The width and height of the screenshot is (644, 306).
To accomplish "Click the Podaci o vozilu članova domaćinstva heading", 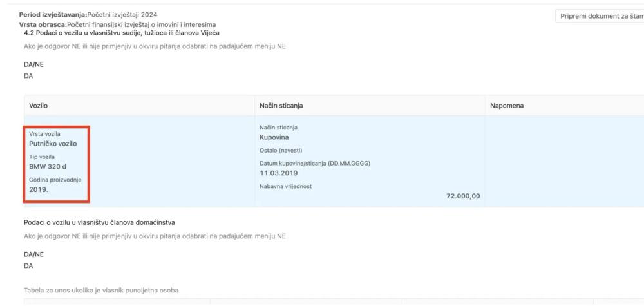I will 99,223.
